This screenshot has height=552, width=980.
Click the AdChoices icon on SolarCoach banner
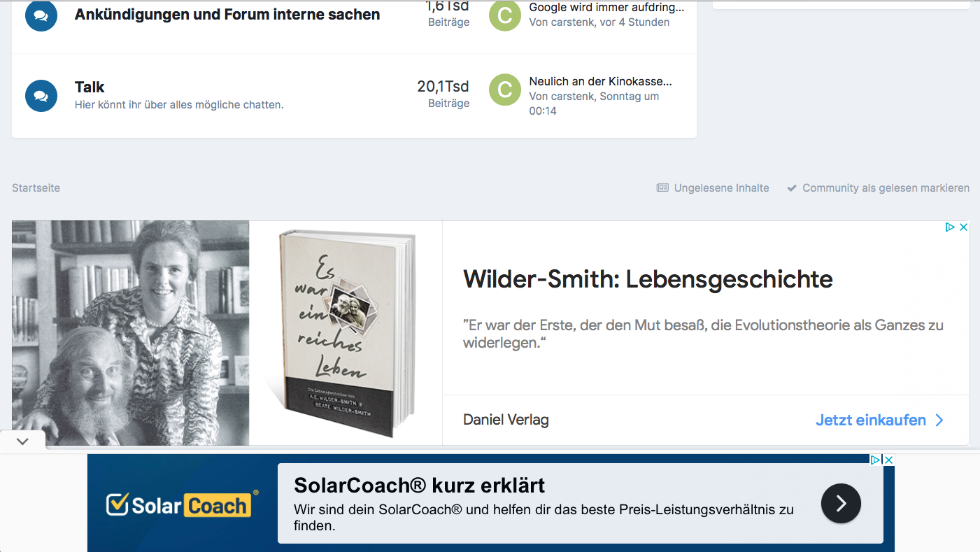click(875, 460)
